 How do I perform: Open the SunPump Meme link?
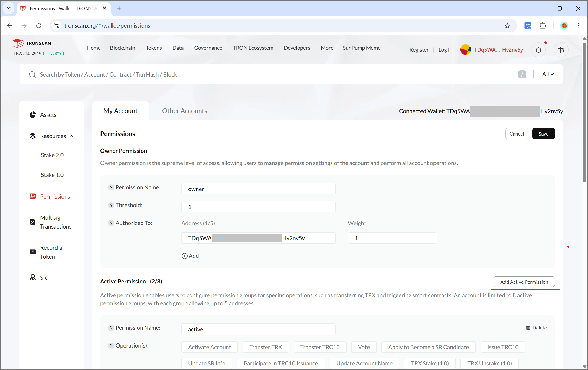(362, 48)
